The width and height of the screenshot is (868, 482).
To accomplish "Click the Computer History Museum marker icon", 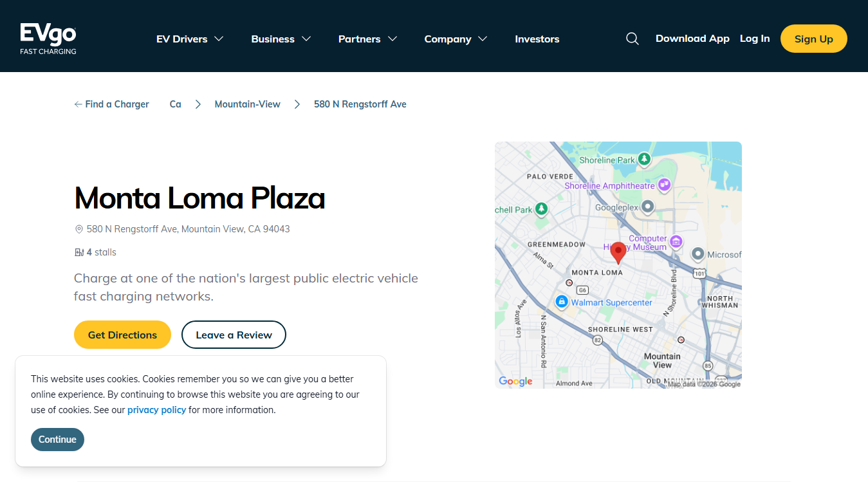I will (x=676, y=242).
